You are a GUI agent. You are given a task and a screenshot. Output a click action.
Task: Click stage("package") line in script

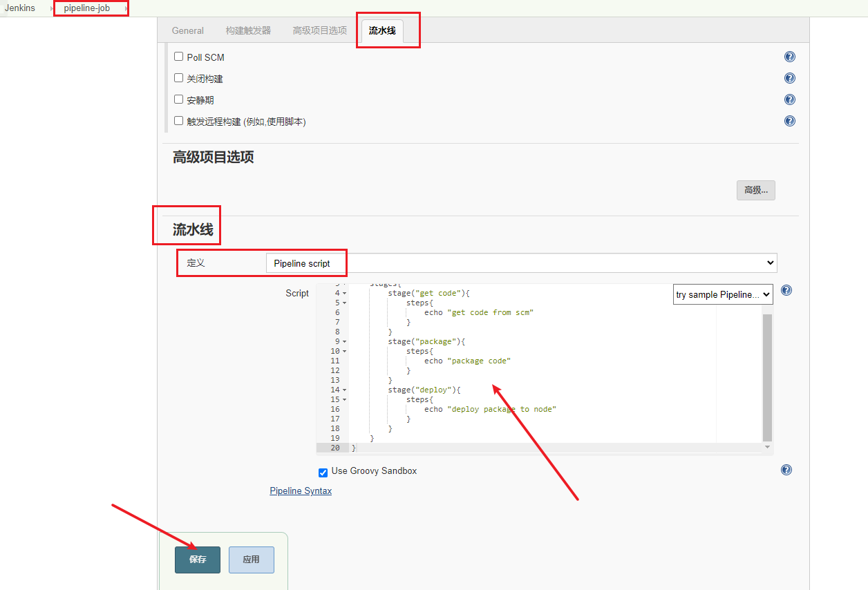coord(426,341)
